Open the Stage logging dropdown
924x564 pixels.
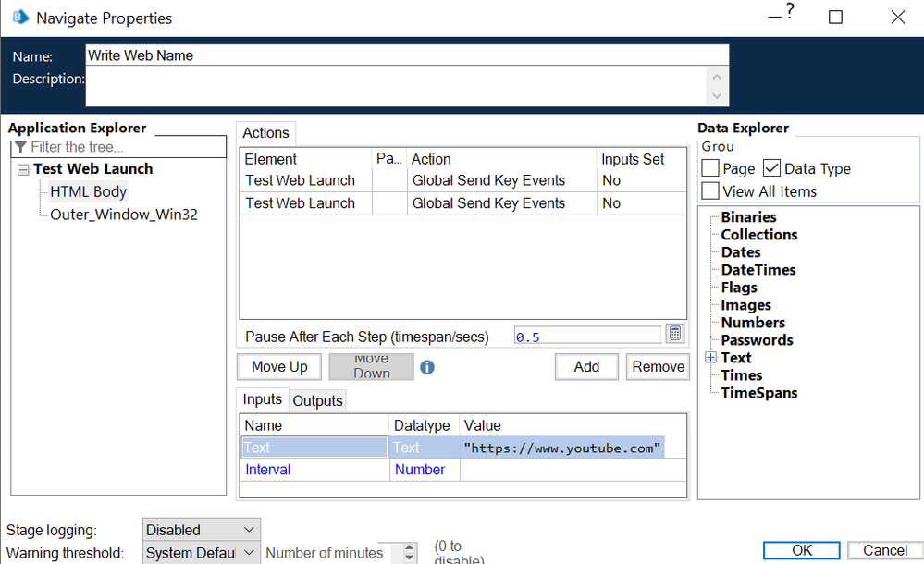coord(201,530)
